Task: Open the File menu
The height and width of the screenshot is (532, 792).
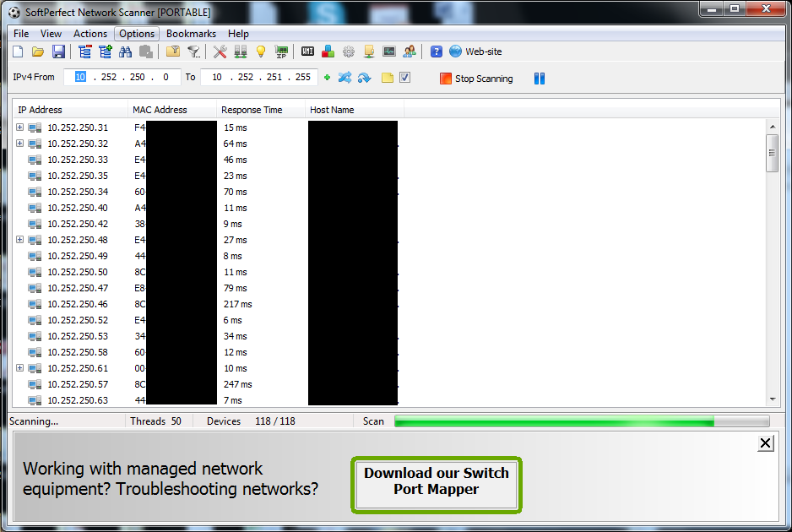Action: (21, 34)
